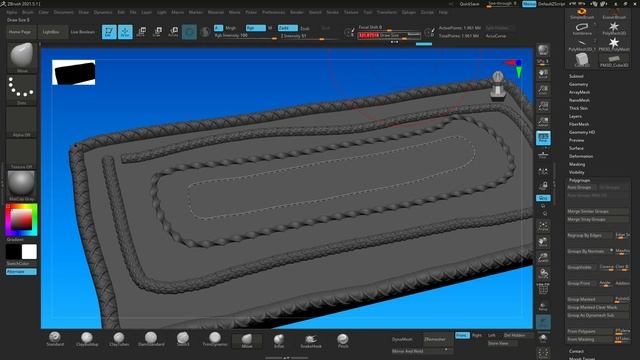
Task: Pick a color in the color picker square
Action: click(22, 220)
